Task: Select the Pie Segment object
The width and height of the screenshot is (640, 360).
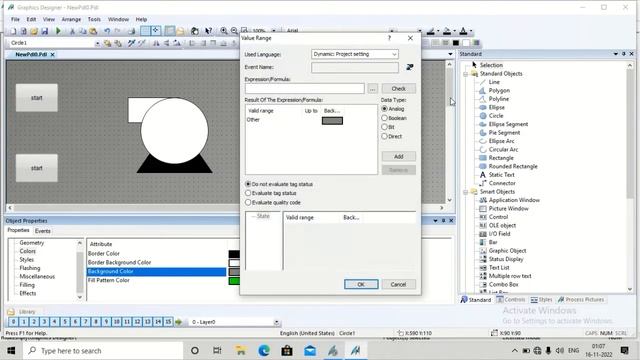Action: [x=504, y=133]
